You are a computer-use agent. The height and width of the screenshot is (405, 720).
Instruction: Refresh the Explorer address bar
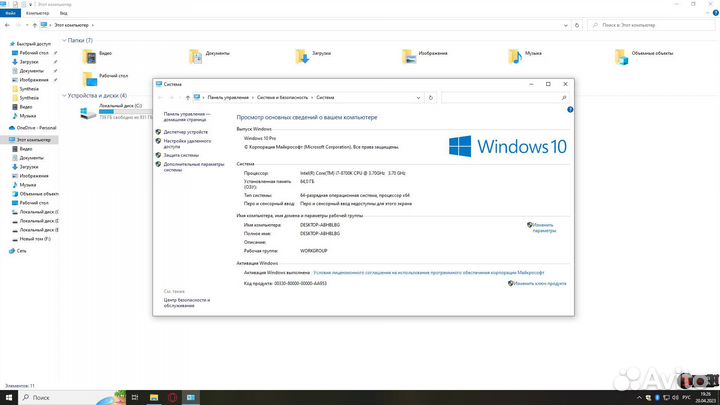point(577,25)
